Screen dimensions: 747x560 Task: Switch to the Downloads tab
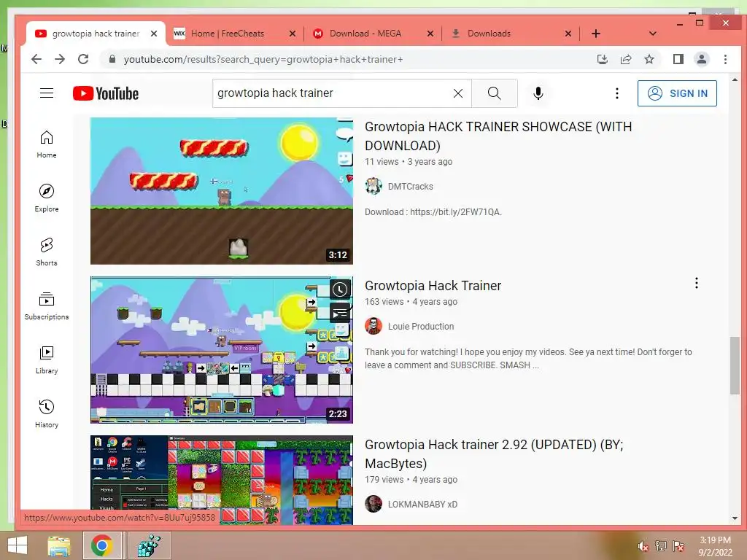tap(489, 34)
